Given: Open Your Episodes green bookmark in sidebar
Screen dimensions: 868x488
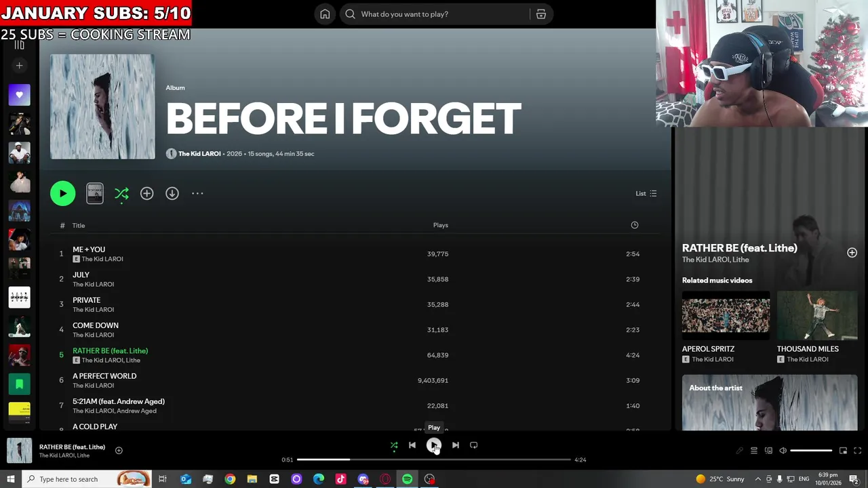Looking at the screenshot, I should (x=19, y=384).
